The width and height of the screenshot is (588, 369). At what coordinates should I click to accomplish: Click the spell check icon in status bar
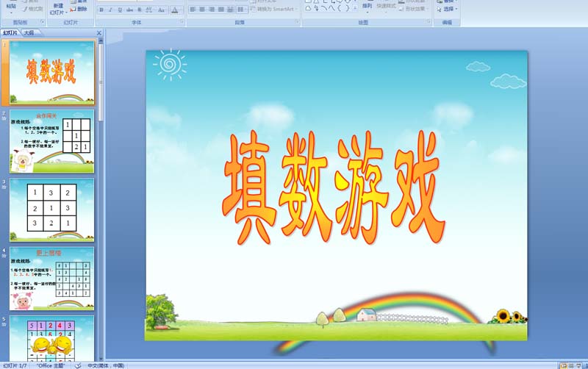pos(78,365)
